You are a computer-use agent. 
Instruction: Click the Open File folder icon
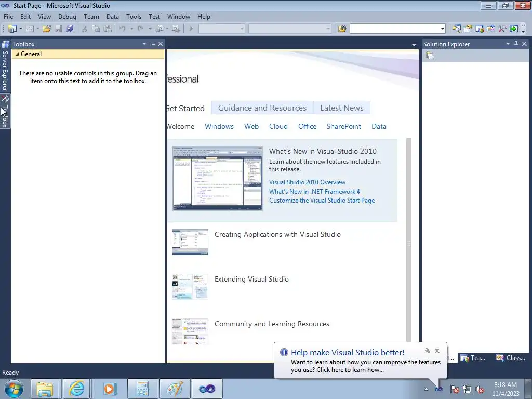(x=47, y=29)
